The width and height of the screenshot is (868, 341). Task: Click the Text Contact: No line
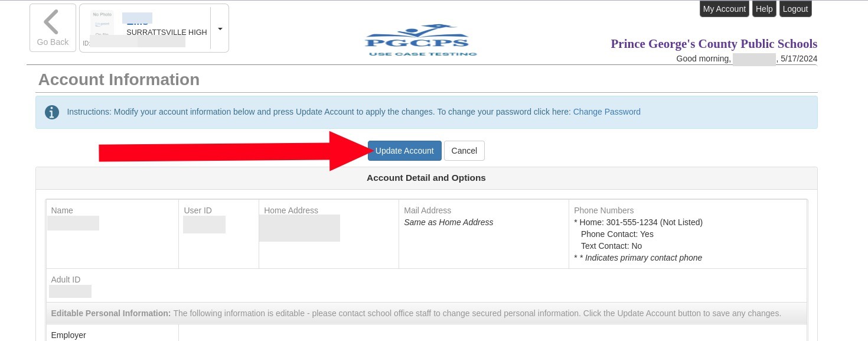click(611, 246)
